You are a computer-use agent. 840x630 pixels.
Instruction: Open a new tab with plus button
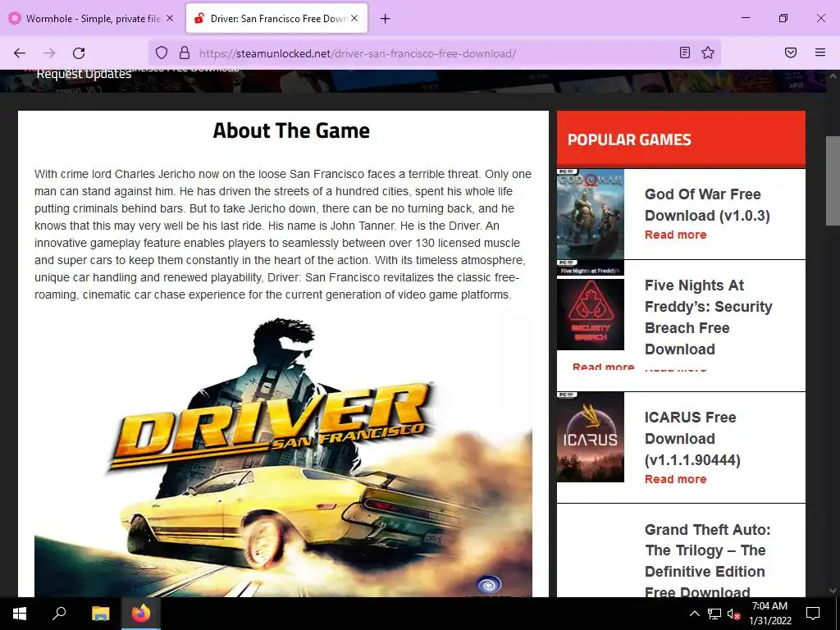[x=385, y=19]
